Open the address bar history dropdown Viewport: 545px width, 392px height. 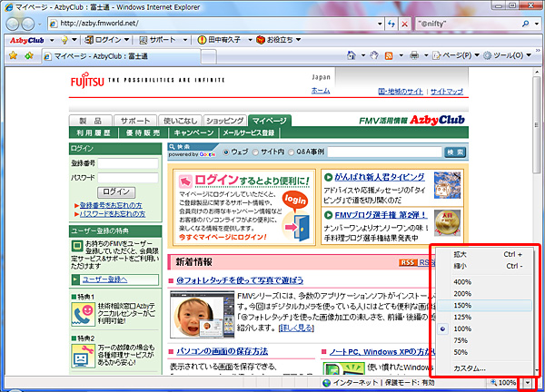click(x=380, y=24)
